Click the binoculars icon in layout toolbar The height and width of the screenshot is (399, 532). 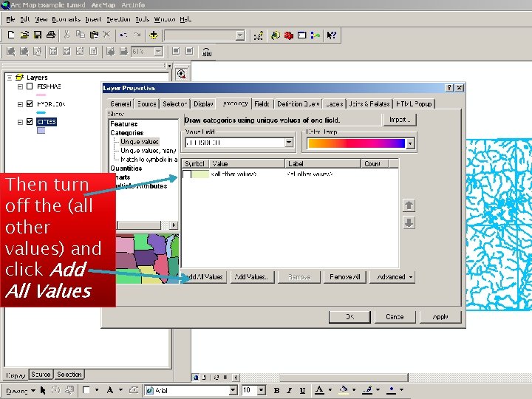[207, 52]
